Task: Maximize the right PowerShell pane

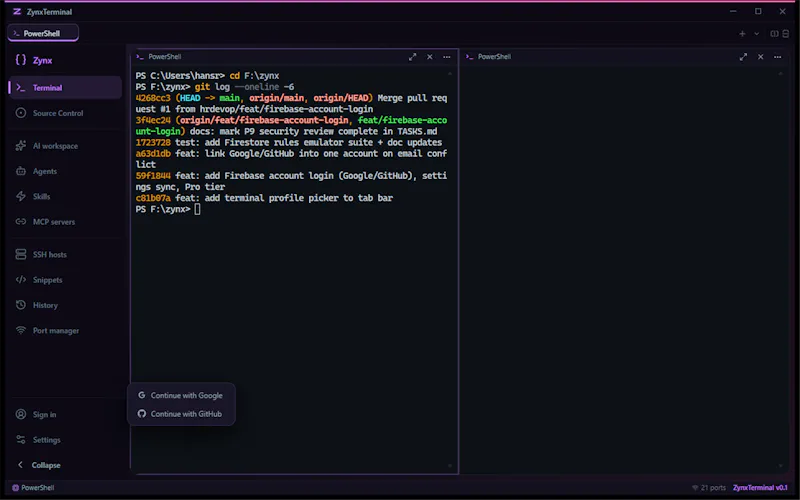Action: (x=743, y=57)
